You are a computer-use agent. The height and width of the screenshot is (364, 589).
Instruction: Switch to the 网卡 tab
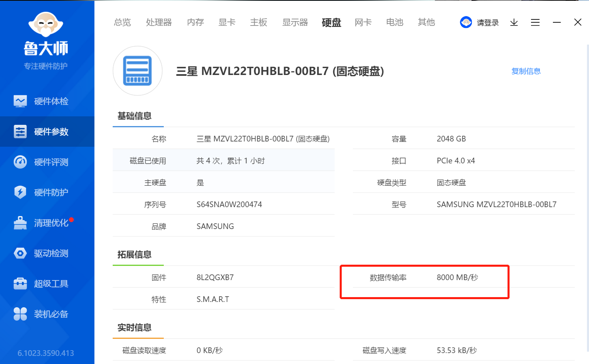tap(363, 22)
